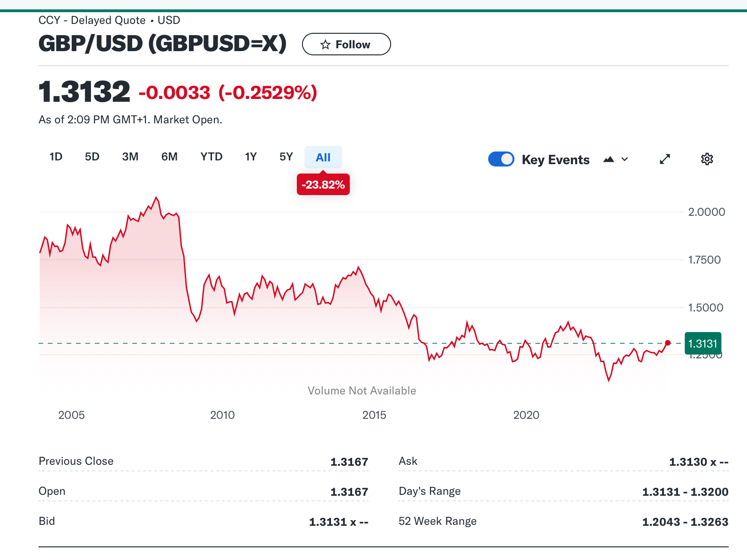Open chart settings gear icon

(x=707, y=159)
